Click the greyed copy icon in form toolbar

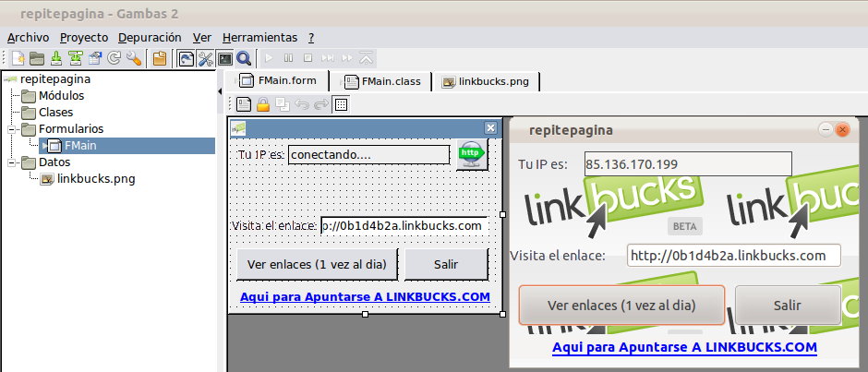click(x=283, y=104)
